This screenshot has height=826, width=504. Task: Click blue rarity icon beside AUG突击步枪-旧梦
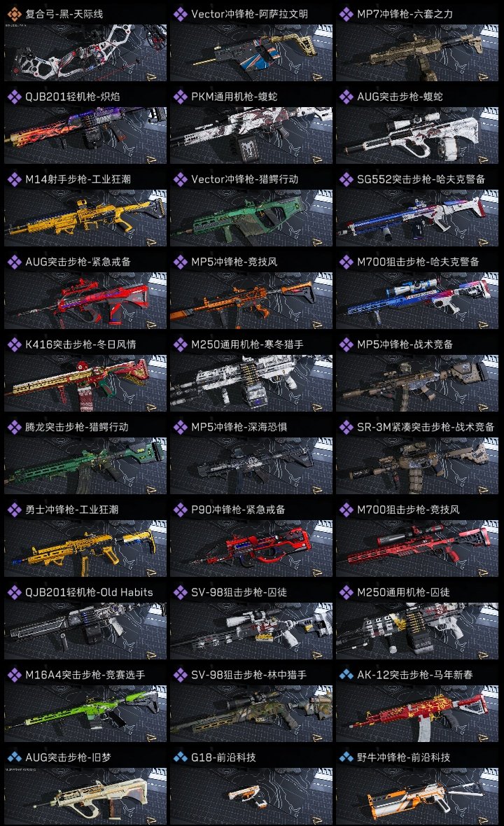pos(14,757)
